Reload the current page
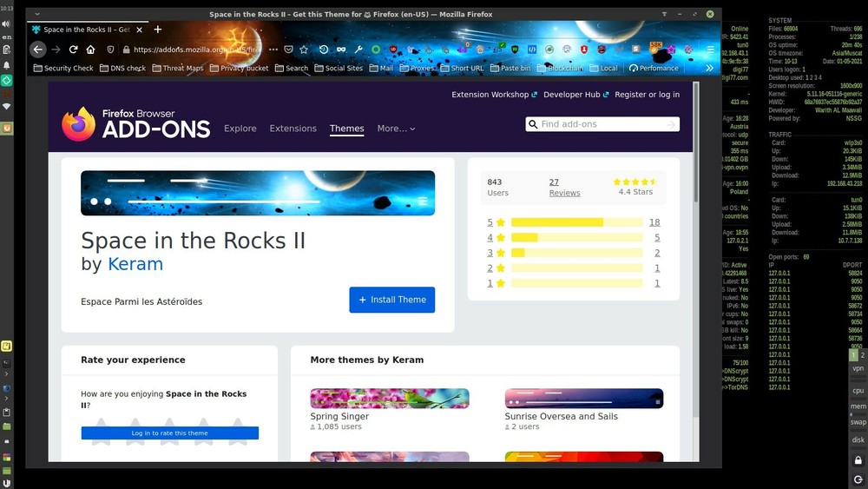This screenshot has width=868, height=489. pyautogui.click(x=73, y=50)
